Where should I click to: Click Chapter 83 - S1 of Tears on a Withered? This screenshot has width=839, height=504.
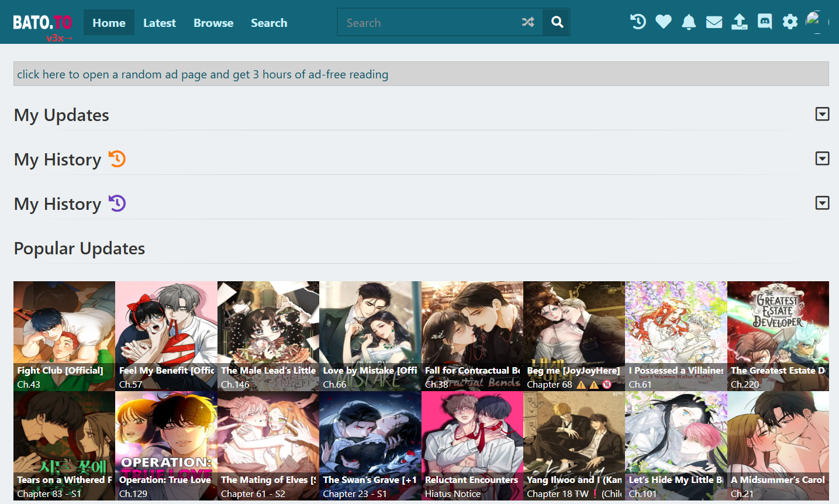pos(49,493)
